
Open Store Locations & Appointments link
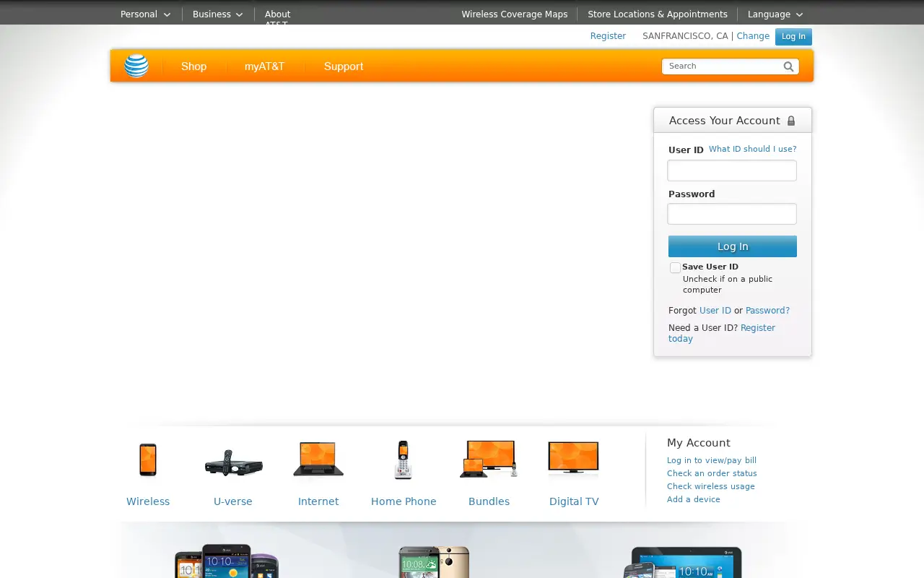658,14
